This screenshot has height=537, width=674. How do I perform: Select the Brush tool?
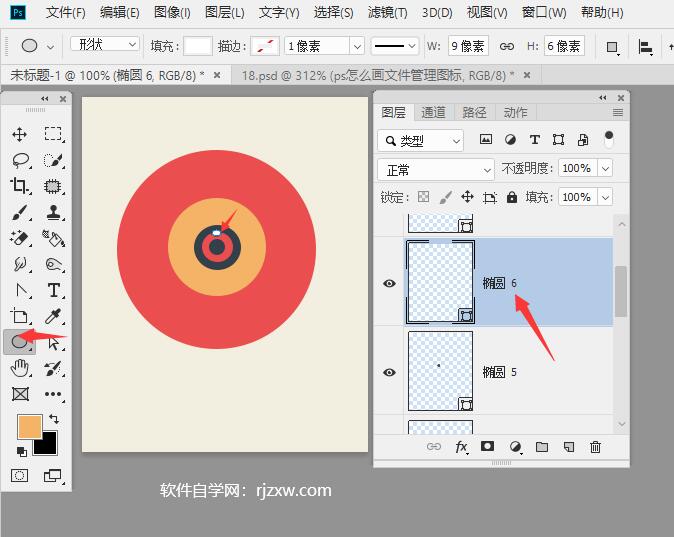19,212
